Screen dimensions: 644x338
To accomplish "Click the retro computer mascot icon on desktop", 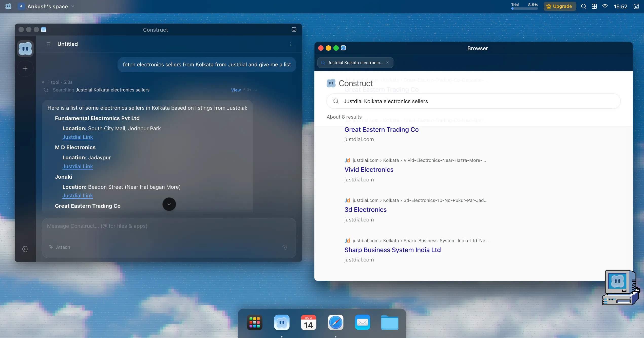I will 621,287.
